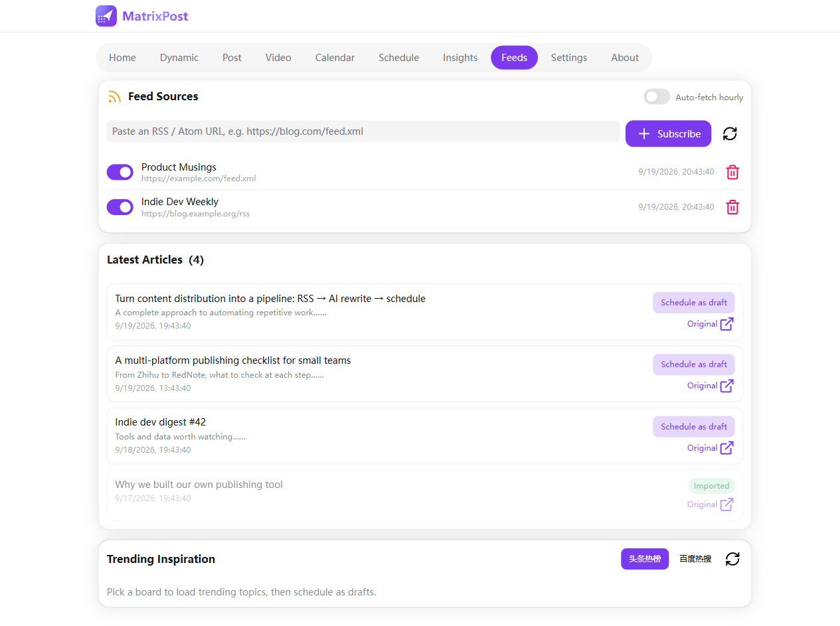This screenshot has height=626, width=840.
Task: Open Original link of 'Why we built' article
Action: pos(702,505)
